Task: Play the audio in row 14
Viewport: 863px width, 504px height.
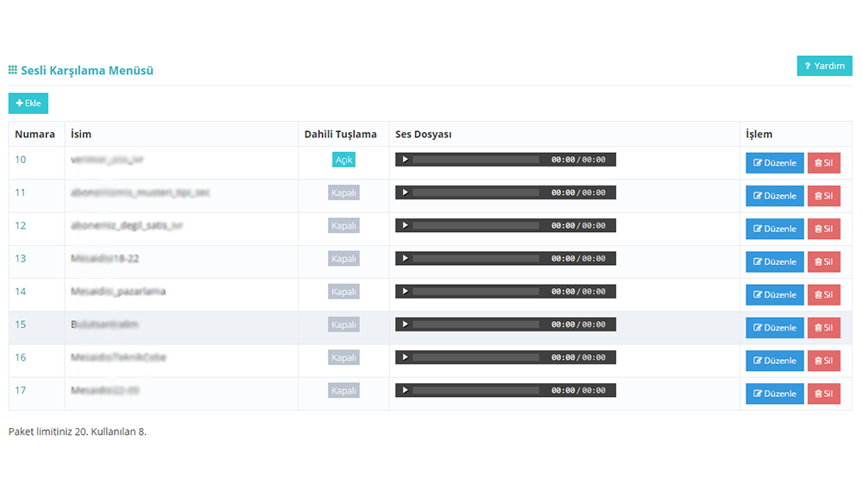Action: point(406,292)
